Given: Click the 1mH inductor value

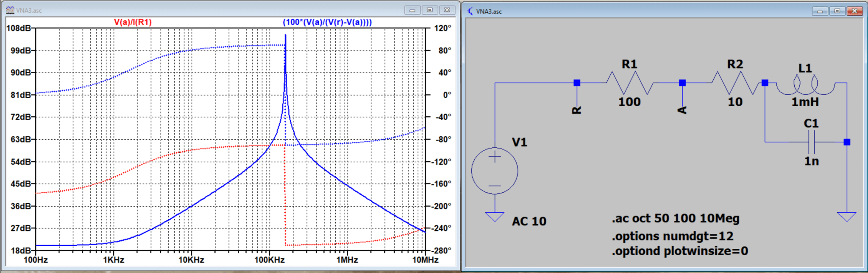Looking at the screenshot, I should tap(805, 102).
